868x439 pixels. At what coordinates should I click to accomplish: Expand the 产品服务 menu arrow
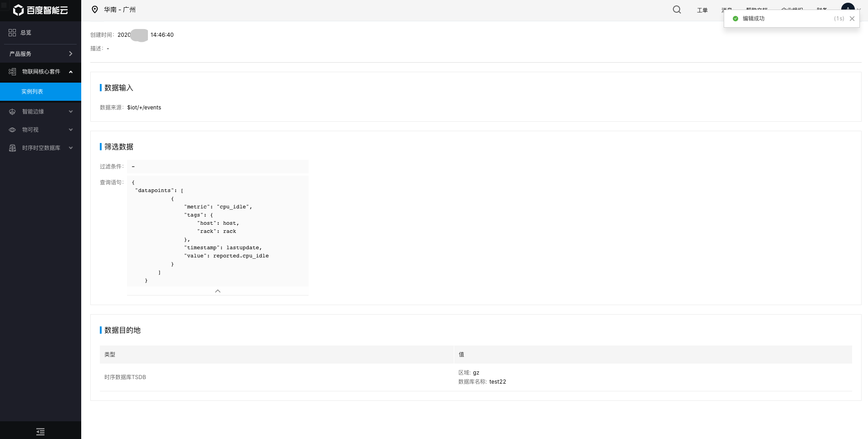coord(70,54)
